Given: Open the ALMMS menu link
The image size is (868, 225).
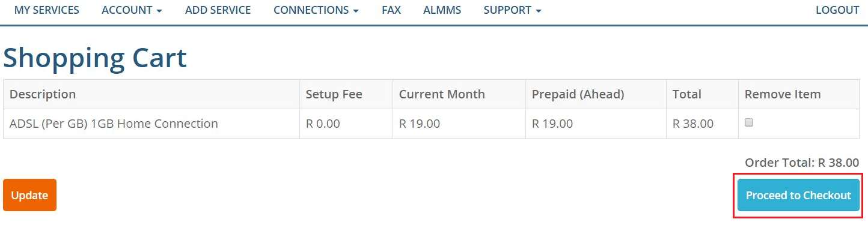Looking at the screenshot, I should pos(442,10).
